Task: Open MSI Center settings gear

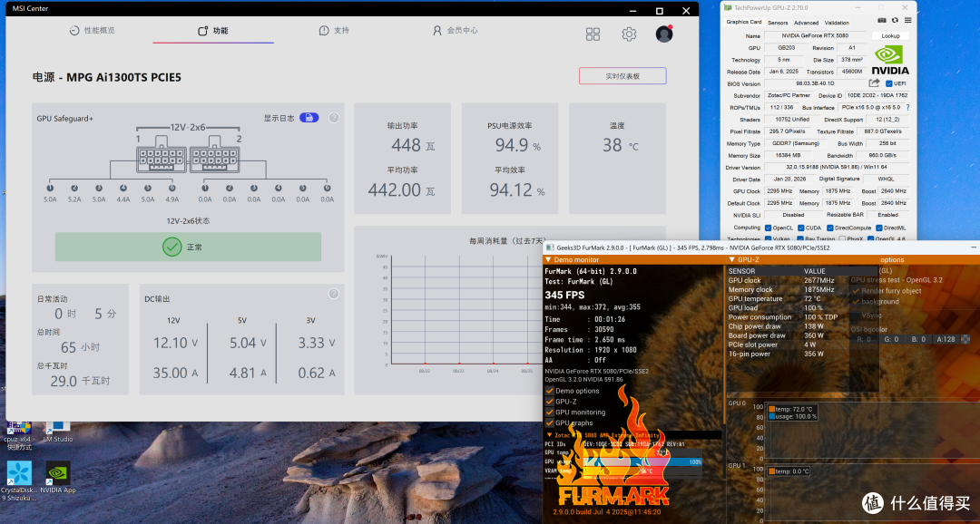Action: coord(629,34)
